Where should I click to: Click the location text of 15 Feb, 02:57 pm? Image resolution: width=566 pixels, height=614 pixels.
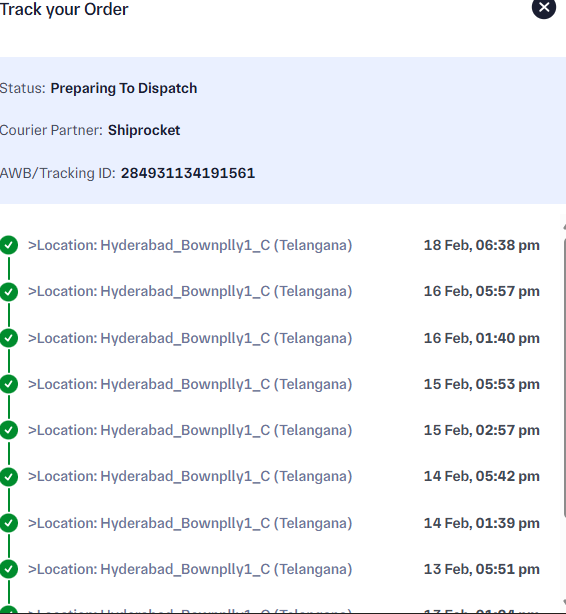190,430
